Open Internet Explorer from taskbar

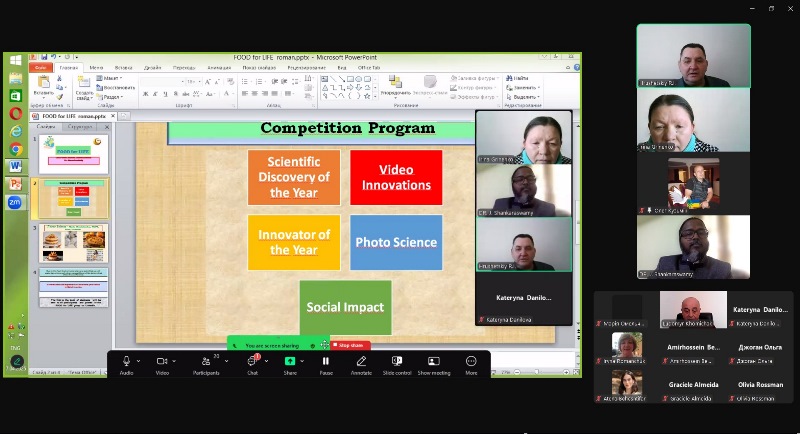pyautogui.click(x=15, y=132)
